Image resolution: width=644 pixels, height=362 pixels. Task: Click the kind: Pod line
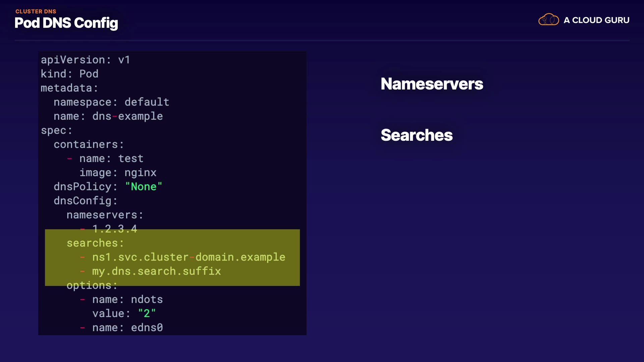coord(69,74)
